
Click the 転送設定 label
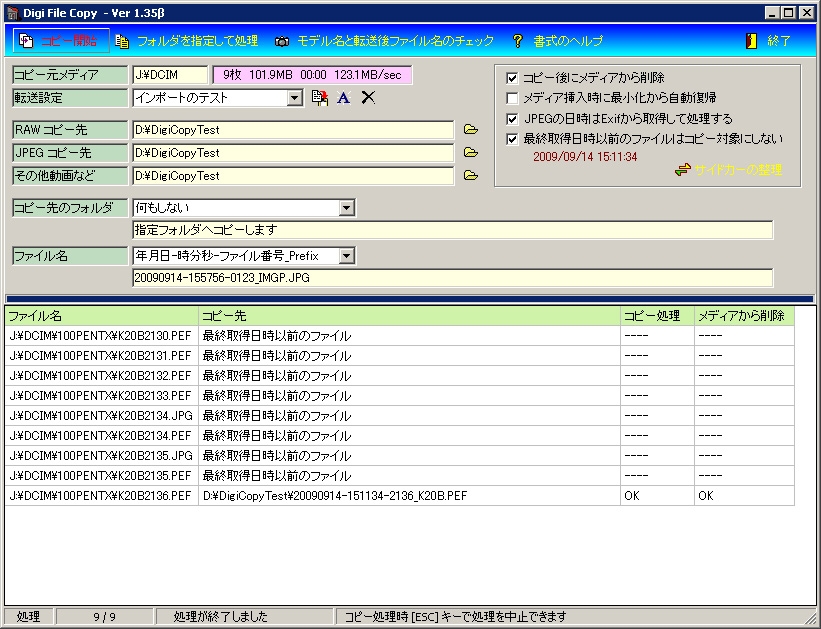tap(70, 98)
